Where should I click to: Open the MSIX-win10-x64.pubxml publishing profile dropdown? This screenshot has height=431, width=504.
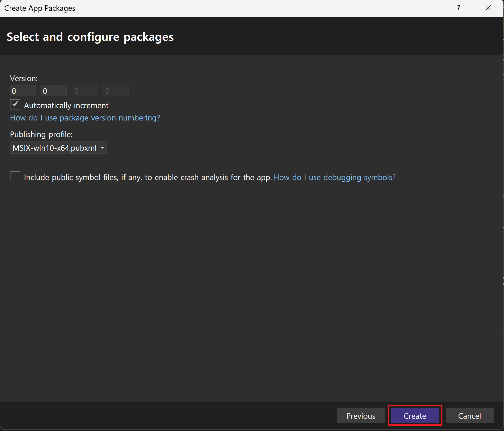[55, 148]
